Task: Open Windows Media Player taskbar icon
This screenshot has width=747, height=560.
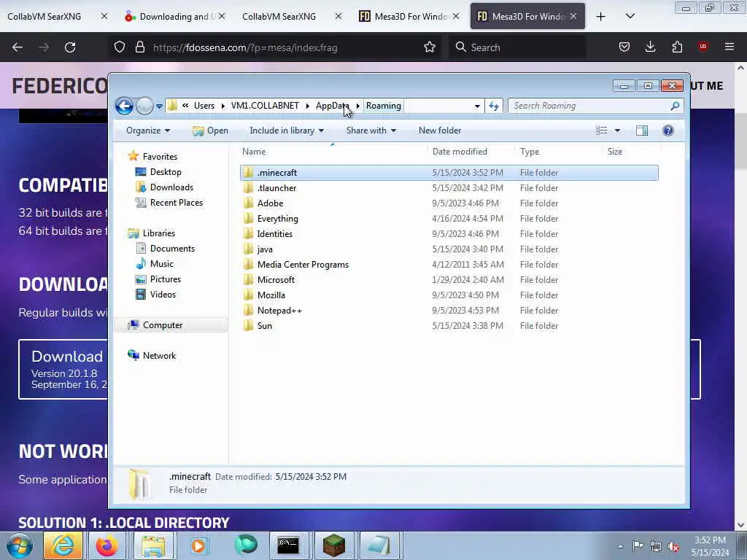Action: [198, 545]
